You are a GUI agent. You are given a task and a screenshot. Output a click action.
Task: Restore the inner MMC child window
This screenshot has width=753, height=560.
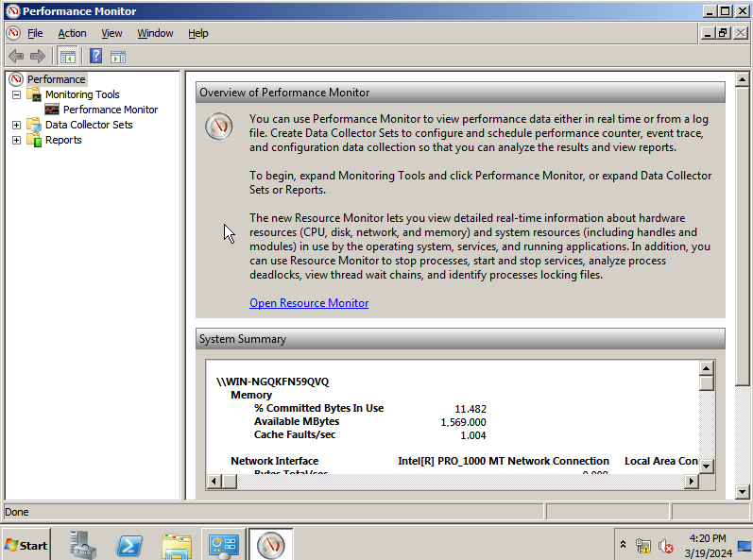723,33
